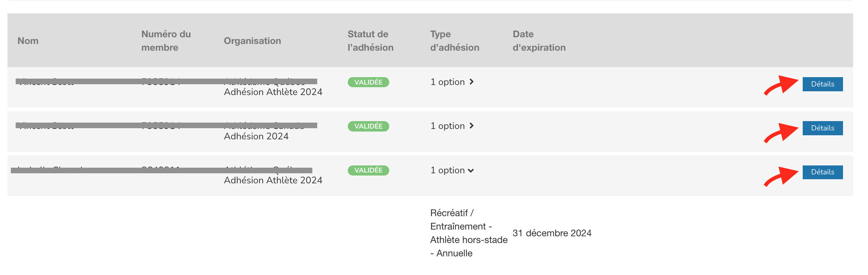Click the VALIDÉE badge in the first row
The height and width of the screenshot is (275, 868).
[x=368, y=82]
